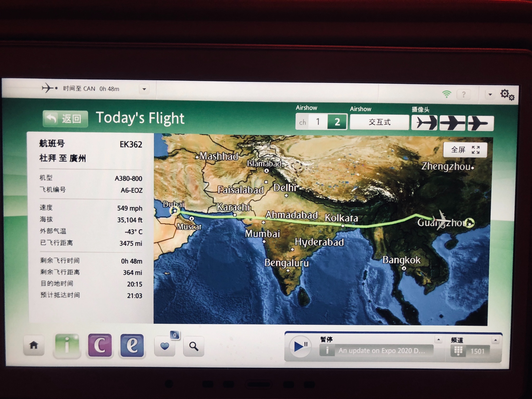Expand the flight time dropdown arrow
The image size is (532, 399).
[144, 89]
